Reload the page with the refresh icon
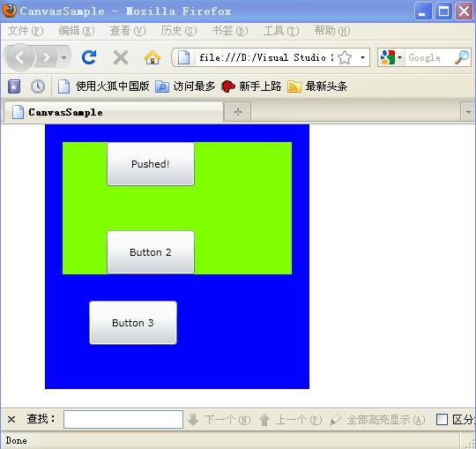The width and height of the screenshot is (476, 449). (89, 57)
